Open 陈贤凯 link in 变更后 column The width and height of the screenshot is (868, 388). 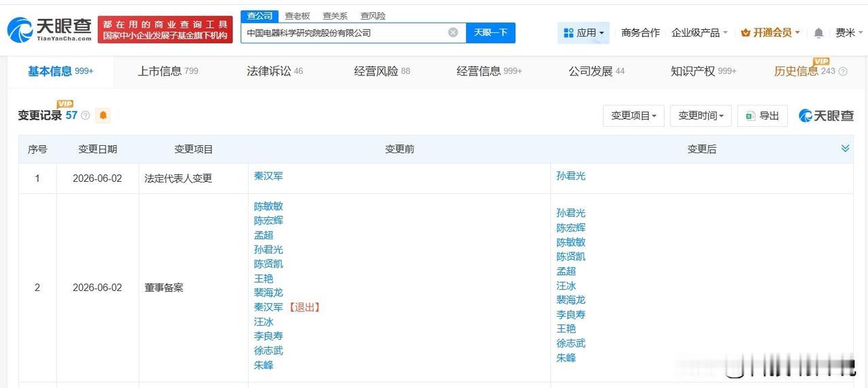[571, 256]
